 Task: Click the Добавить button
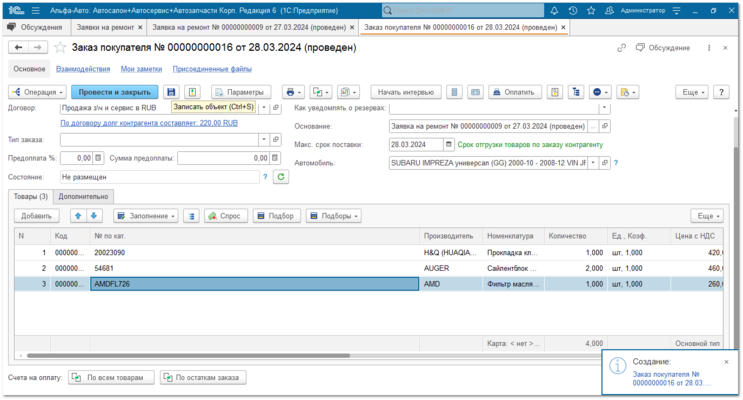36,216
